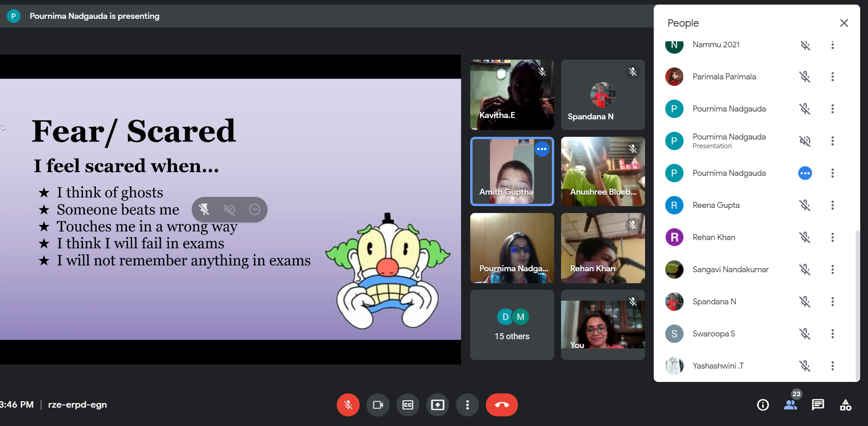Image resolution: width=868 pixels, height=426 pixels.
Task: Click the mute overlay icon on presentation
Action: [229, 210]
